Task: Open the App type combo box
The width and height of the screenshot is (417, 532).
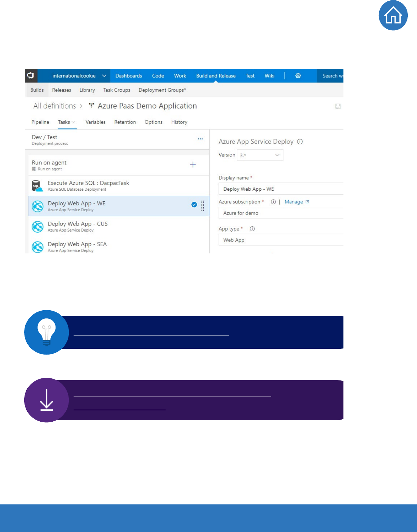Action: [281, 240]
